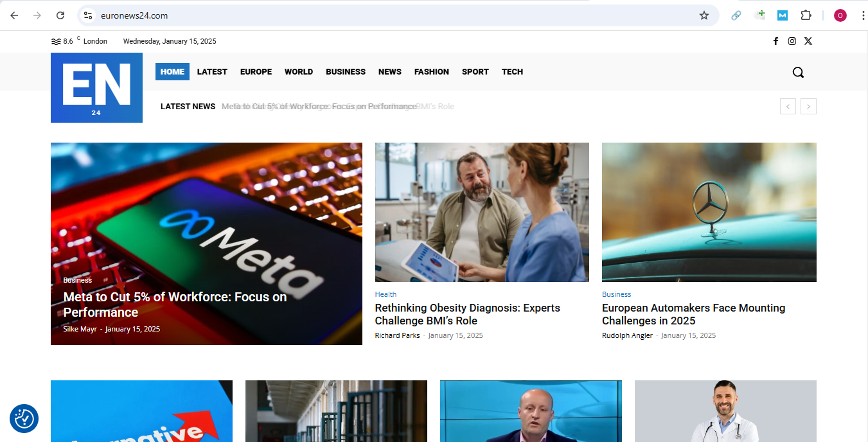The image size is (868, 442).
Task: Open the Instagram social icon
Action: pos(792,41)
